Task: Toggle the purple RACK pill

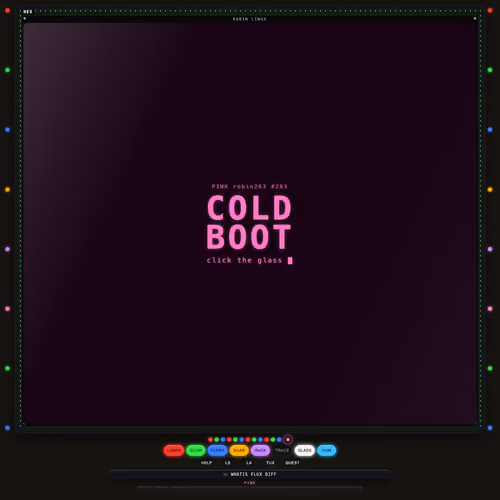Action: [260, 450]
